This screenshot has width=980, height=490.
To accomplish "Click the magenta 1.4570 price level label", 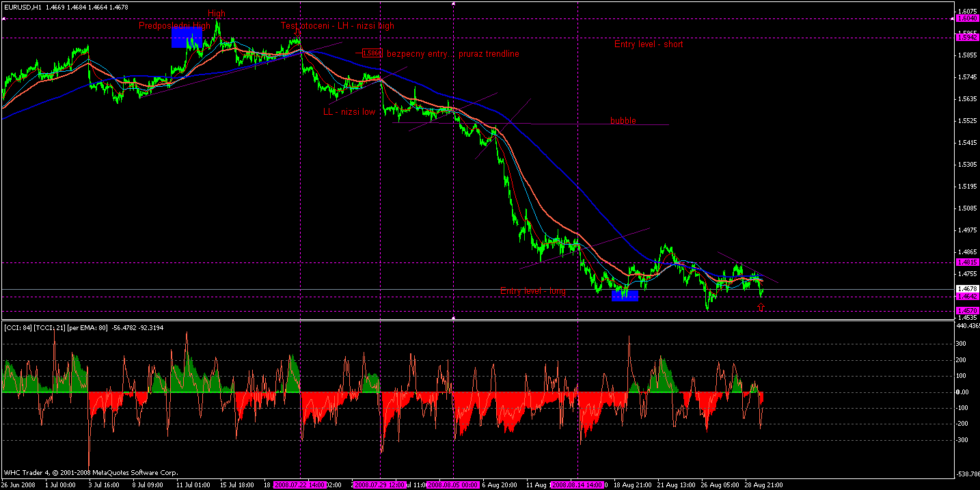I will (967, 311).
